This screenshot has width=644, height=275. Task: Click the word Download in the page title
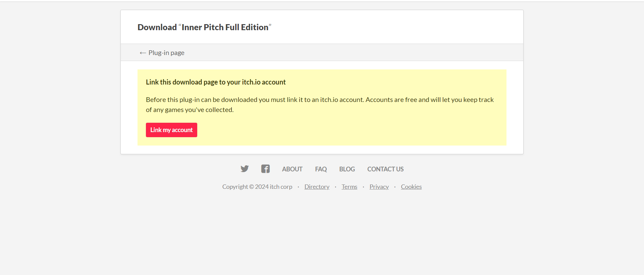(157, 27)
